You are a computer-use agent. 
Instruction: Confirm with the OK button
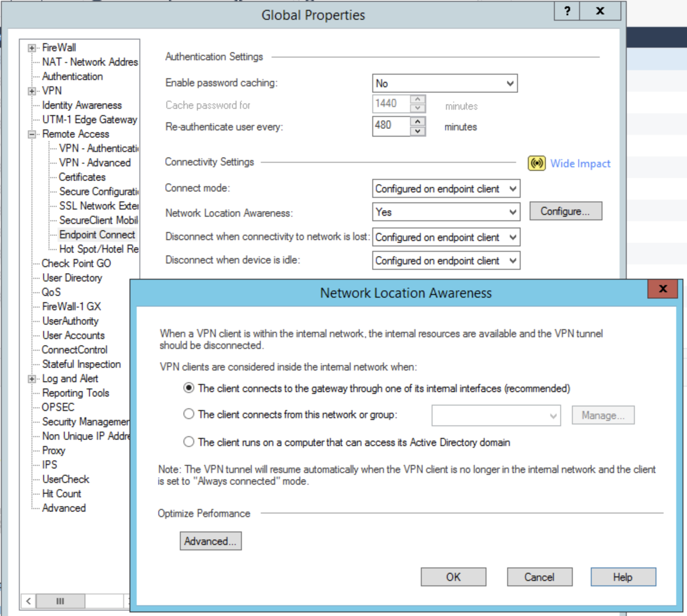(453, 577)
